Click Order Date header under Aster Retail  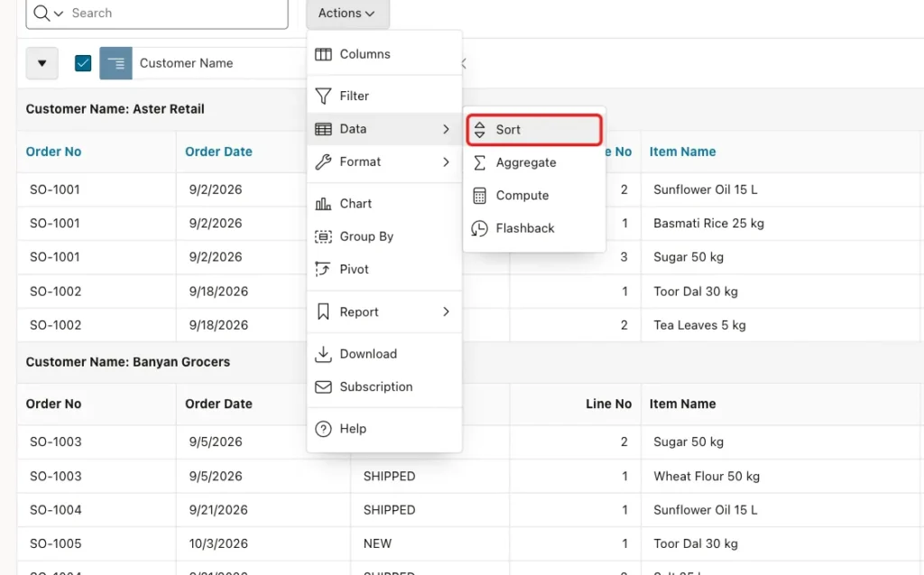pos(218,152)
